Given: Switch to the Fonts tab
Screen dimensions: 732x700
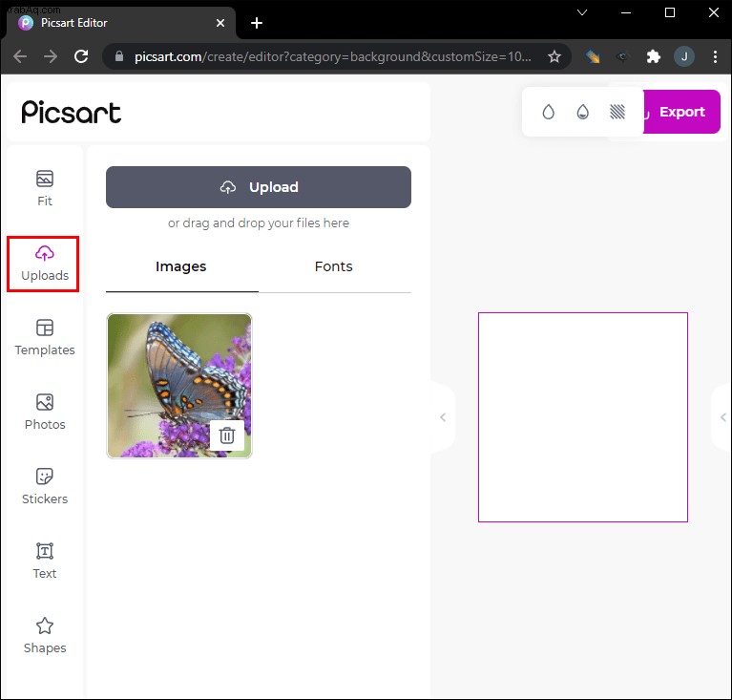Looking at the screenshot, I should (x=334, y=267).
